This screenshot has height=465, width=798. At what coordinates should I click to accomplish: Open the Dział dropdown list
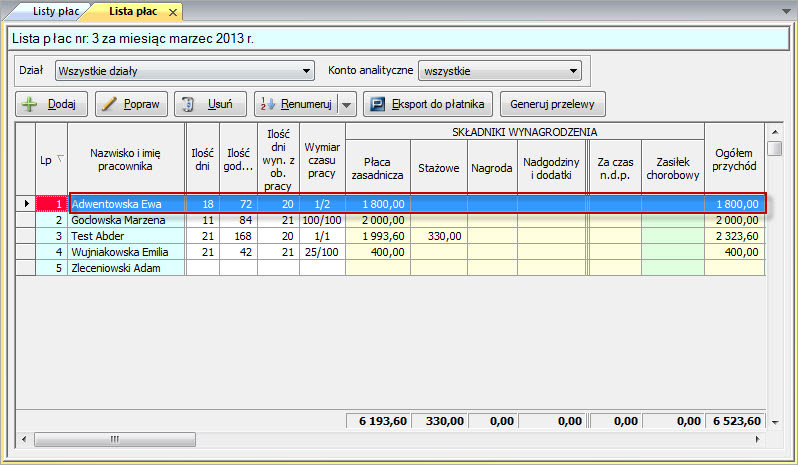(x=307, y=71)
